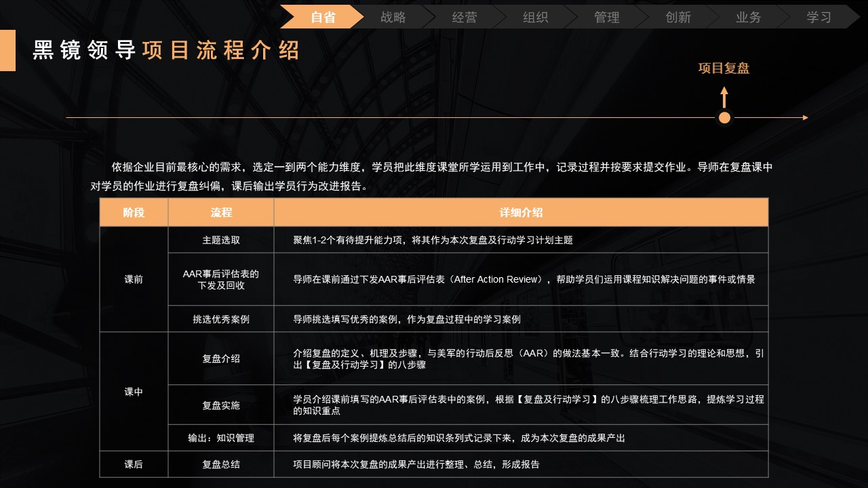Image resolution: width=868 pixels, height=488 pixels.
Task: Click the arrowhead at timeline's right end
Action: point(805,118)
